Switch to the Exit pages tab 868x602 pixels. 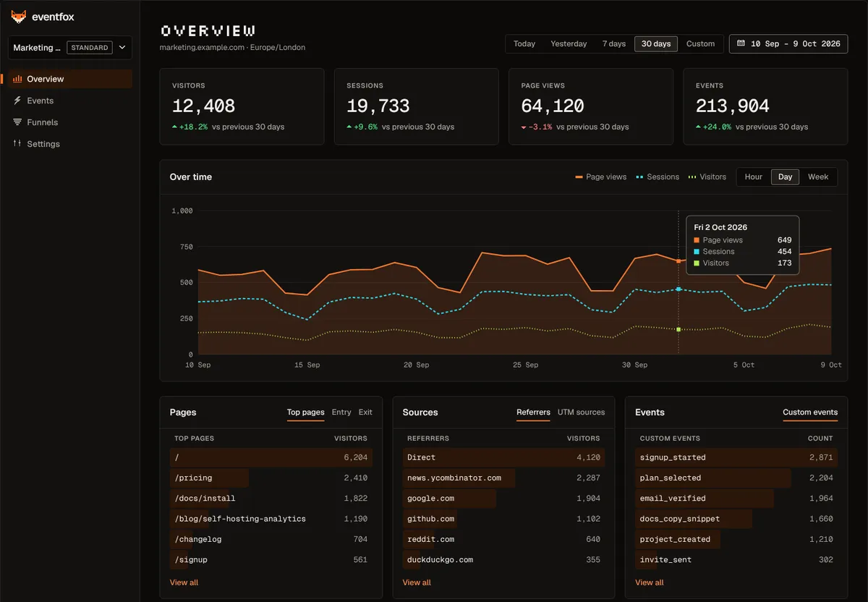pyautogui.click(x=365, y=412)
